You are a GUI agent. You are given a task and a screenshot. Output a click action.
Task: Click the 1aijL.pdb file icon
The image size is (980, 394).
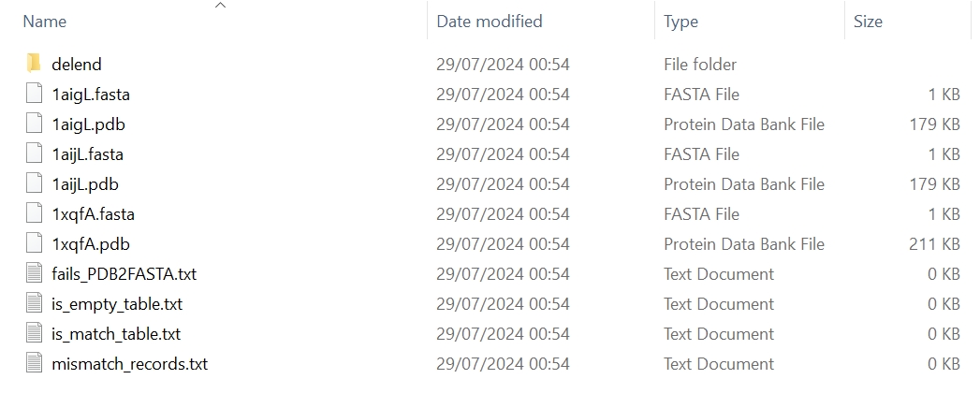34,183
